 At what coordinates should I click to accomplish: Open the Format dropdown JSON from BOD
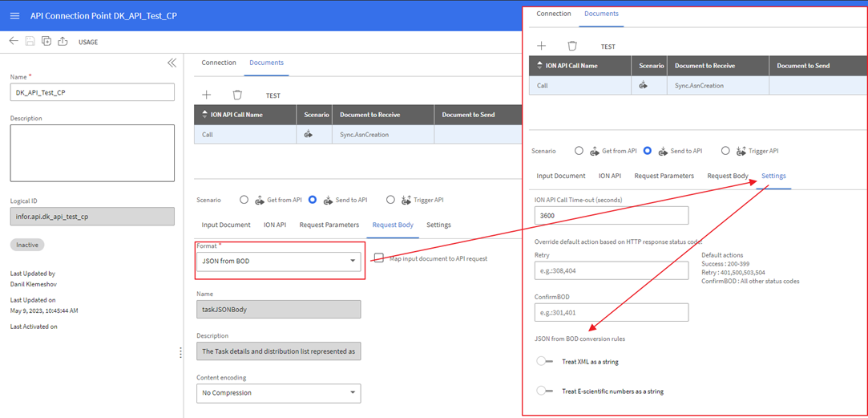pos(278,261)
